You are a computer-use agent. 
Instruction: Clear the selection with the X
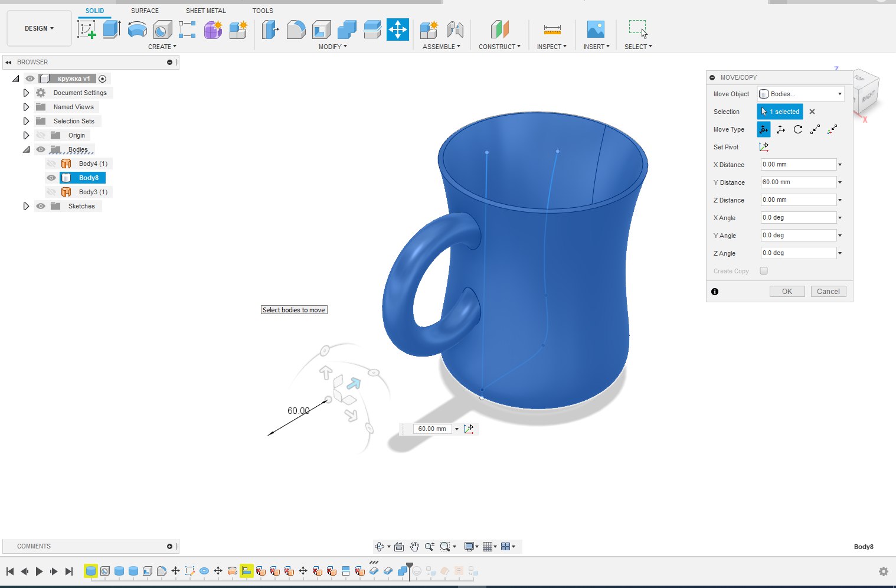click(x=812, y=112)
